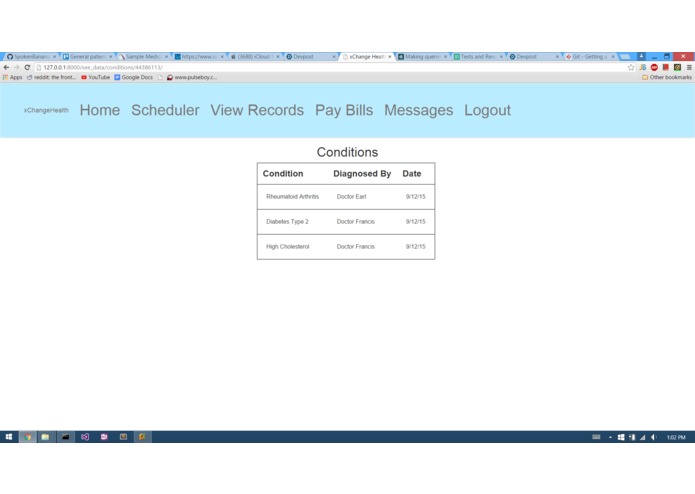Show hidden tray icons arrow

tap(610, 437)
